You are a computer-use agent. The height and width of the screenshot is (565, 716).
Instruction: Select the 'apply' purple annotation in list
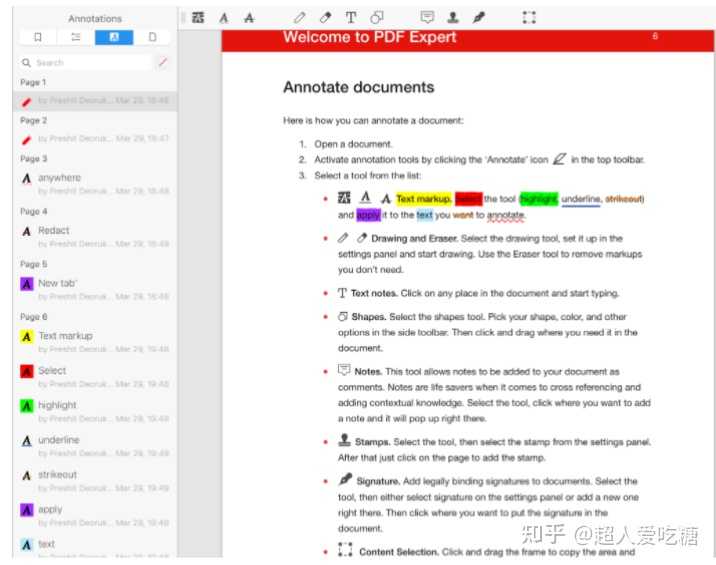tap(95, 515)
